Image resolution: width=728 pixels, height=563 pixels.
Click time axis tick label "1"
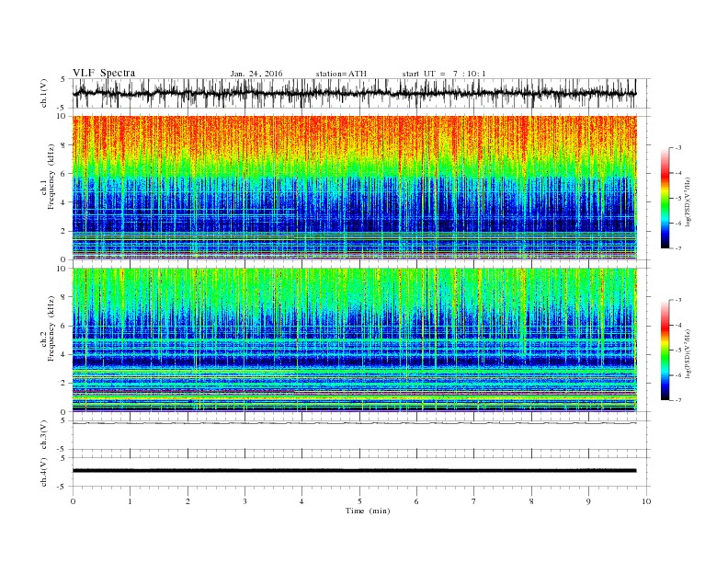tap(131, 501)
